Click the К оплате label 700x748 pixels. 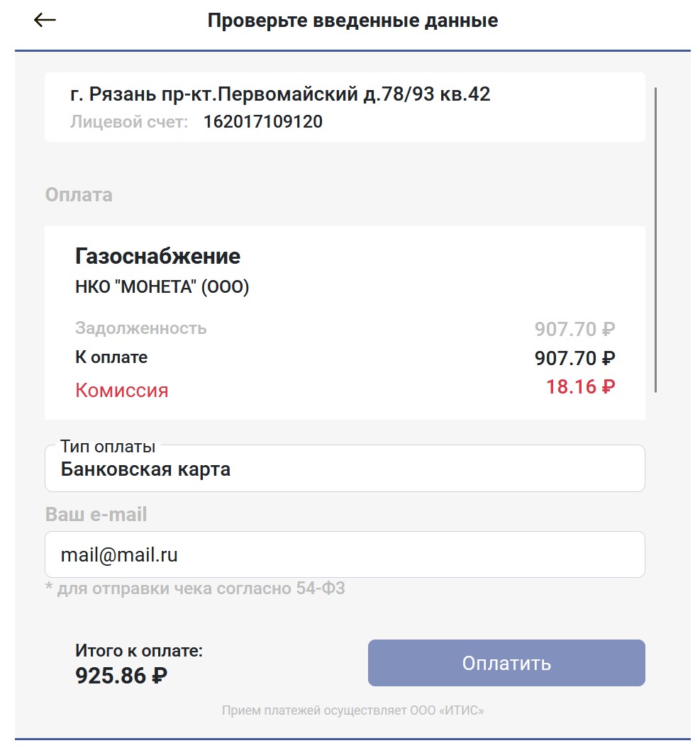111,357
